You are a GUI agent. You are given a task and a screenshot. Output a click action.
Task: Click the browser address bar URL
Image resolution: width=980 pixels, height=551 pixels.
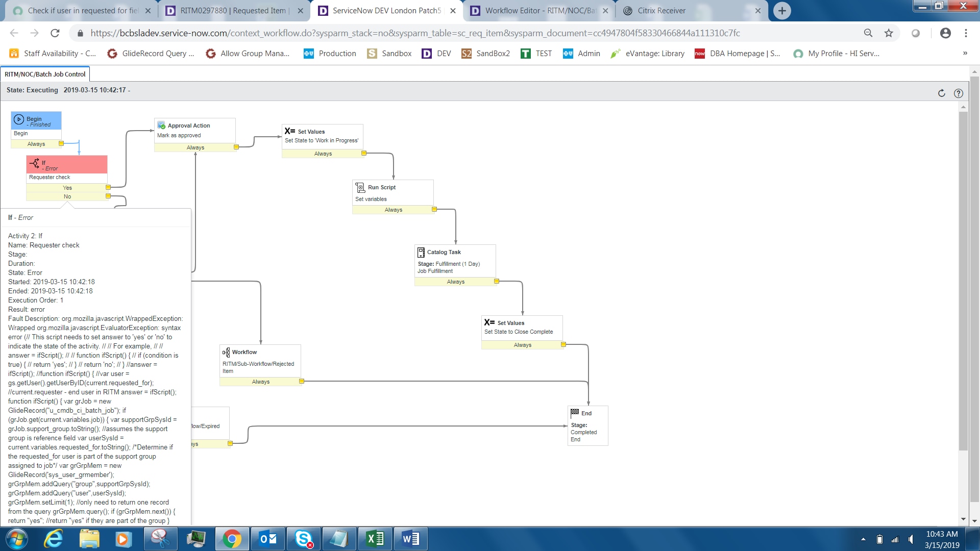tap(415, 33)
